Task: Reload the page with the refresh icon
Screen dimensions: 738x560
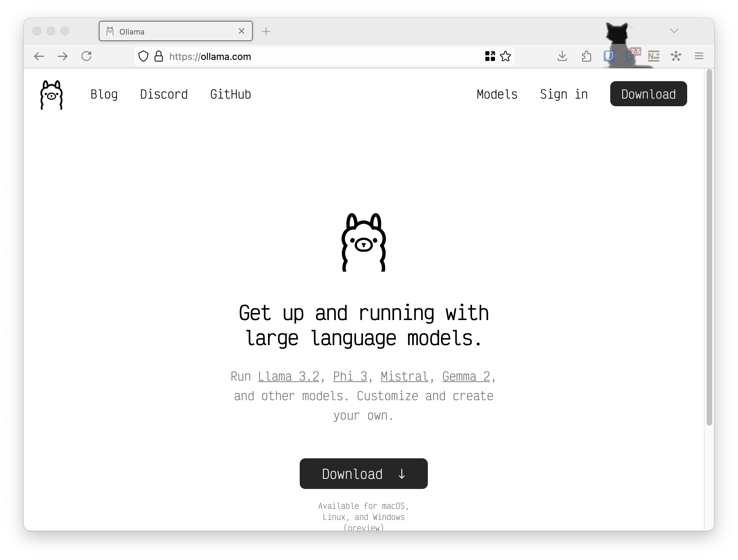Action: pos(86,56)
